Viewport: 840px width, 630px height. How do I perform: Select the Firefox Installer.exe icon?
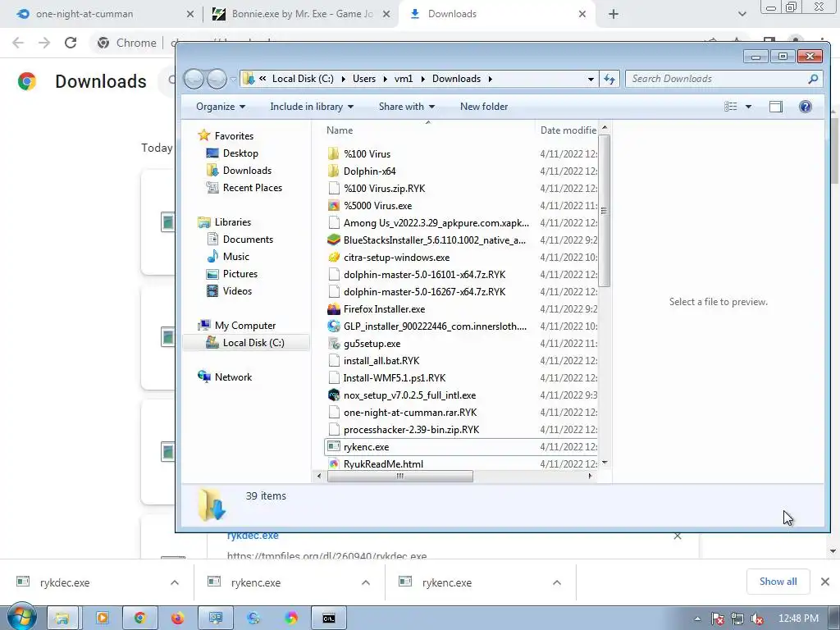[x=333, y=309]
